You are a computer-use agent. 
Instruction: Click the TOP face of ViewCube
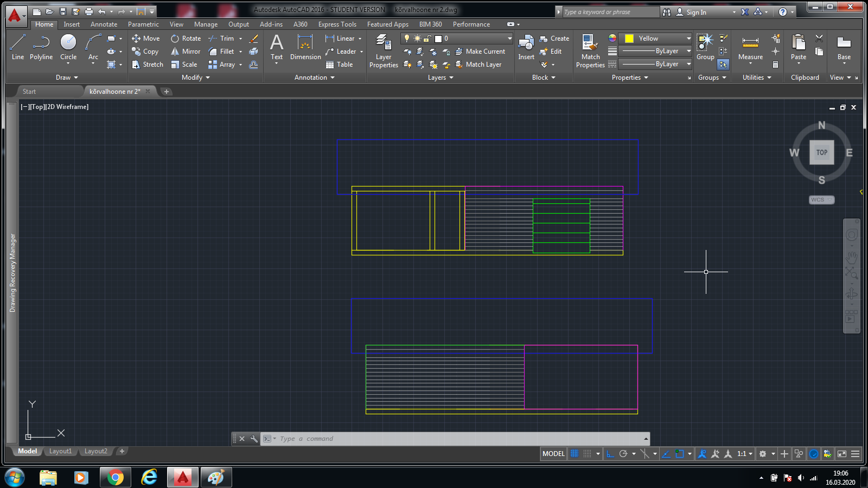[x=821, y=152]
